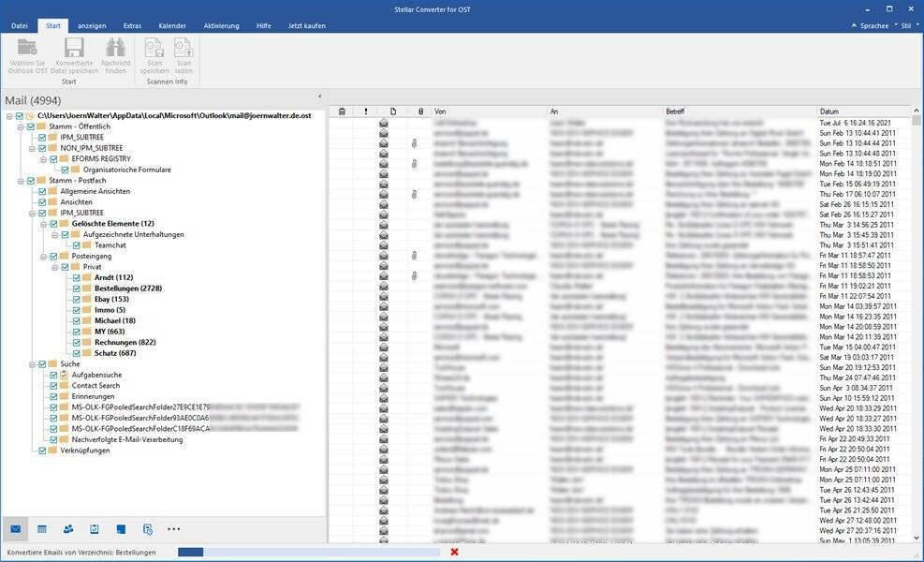
Task: Open the tasks view icon
Action: (x=95, y=529)
